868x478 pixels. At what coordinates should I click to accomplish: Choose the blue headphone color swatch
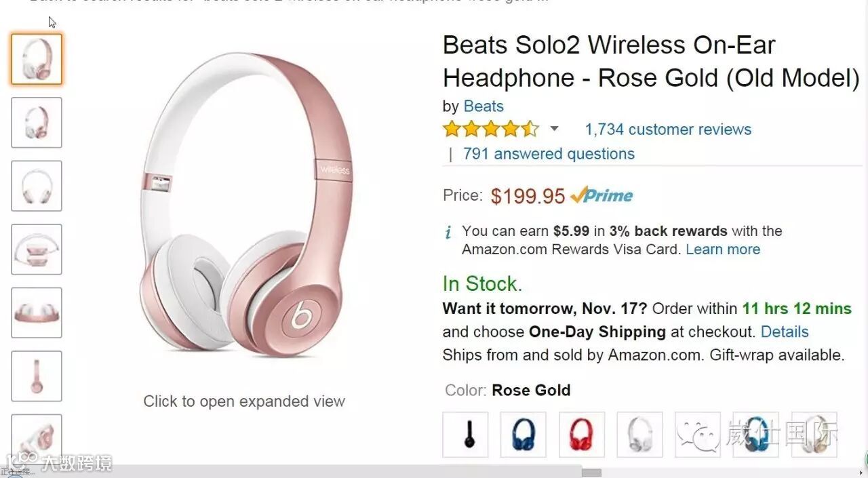[x=523, y=434]
